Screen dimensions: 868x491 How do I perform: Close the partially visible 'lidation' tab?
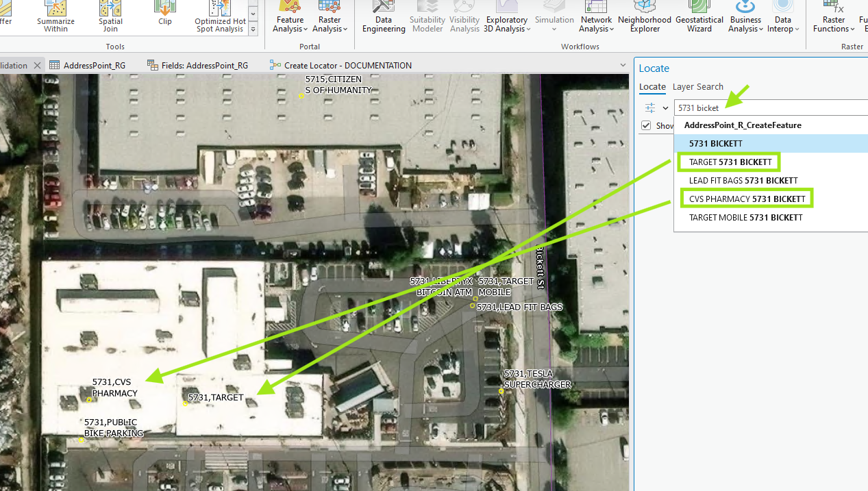pos(37,66)
